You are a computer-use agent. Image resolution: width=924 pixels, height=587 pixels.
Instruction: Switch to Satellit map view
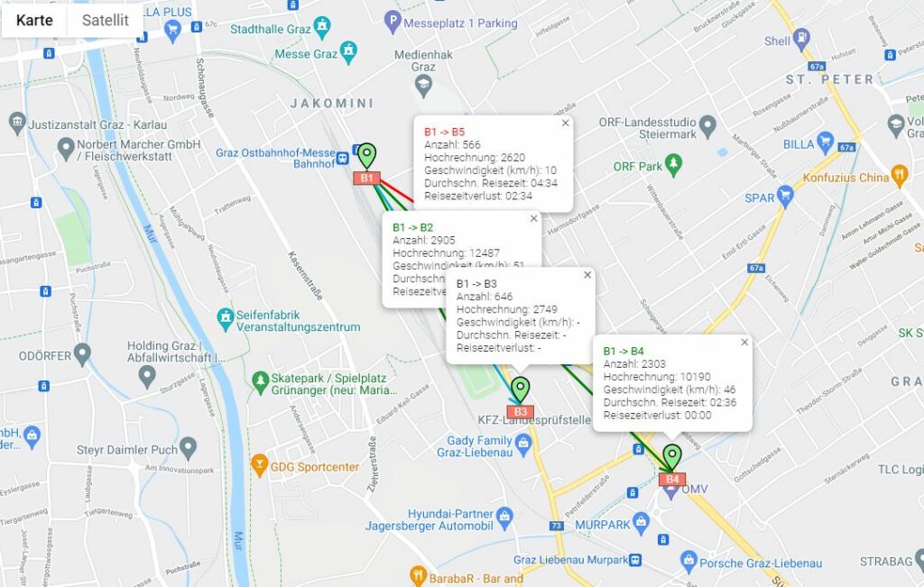pyautogui.click(x=105, y=20)
